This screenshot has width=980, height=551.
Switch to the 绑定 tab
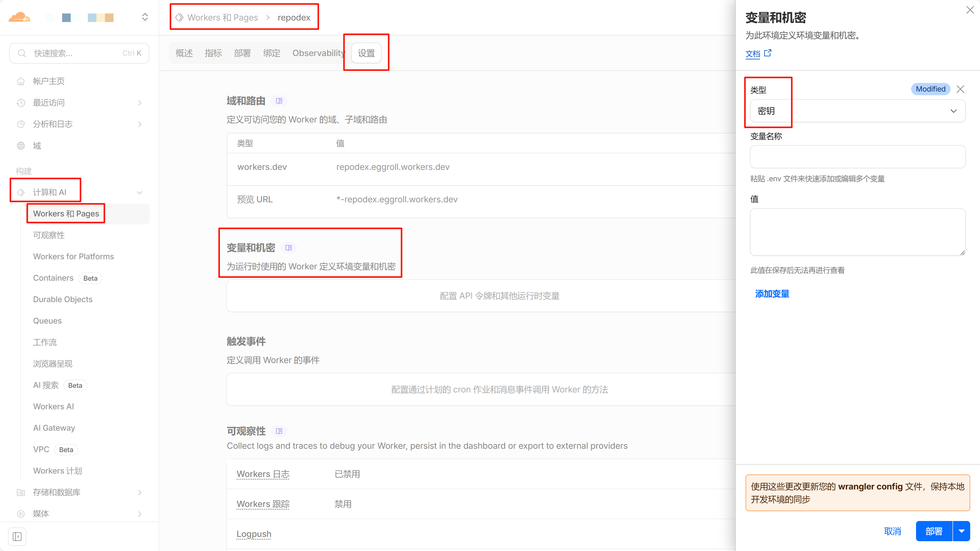click(271, 53)
